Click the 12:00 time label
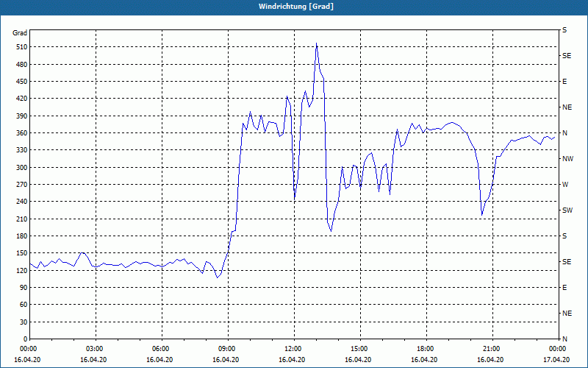 click(294, 349)
